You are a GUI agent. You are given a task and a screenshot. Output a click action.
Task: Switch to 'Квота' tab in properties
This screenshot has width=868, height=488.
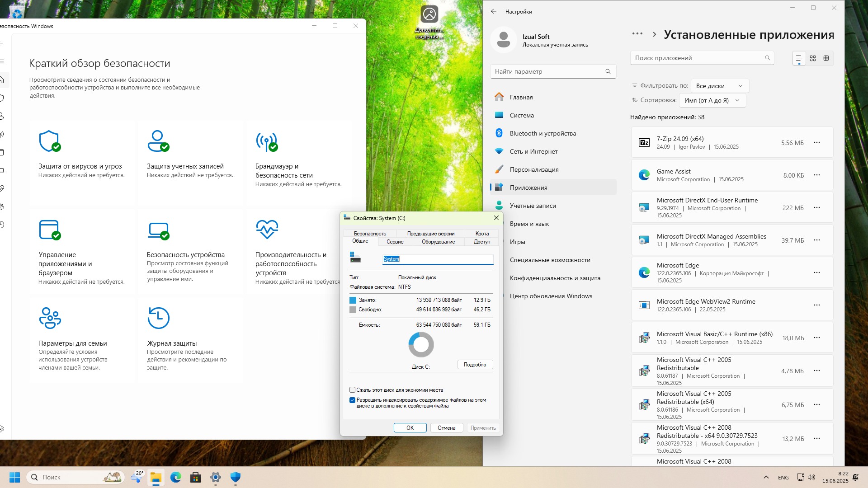coord(482,234)
